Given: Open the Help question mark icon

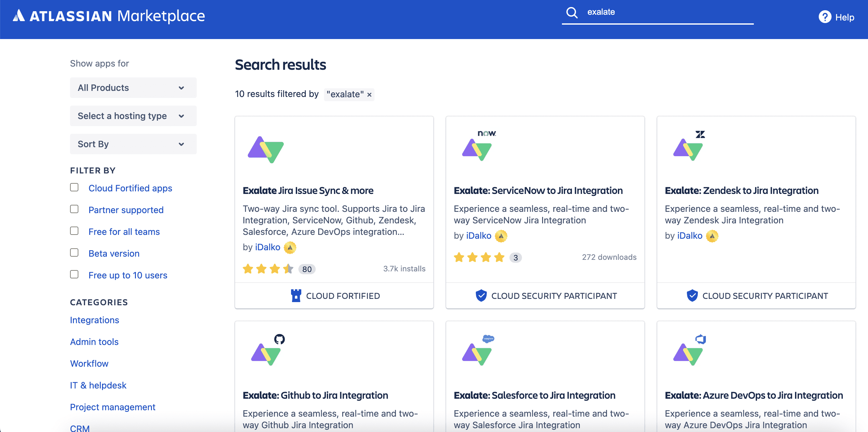Looking at the screenshot, I should 825,17.
